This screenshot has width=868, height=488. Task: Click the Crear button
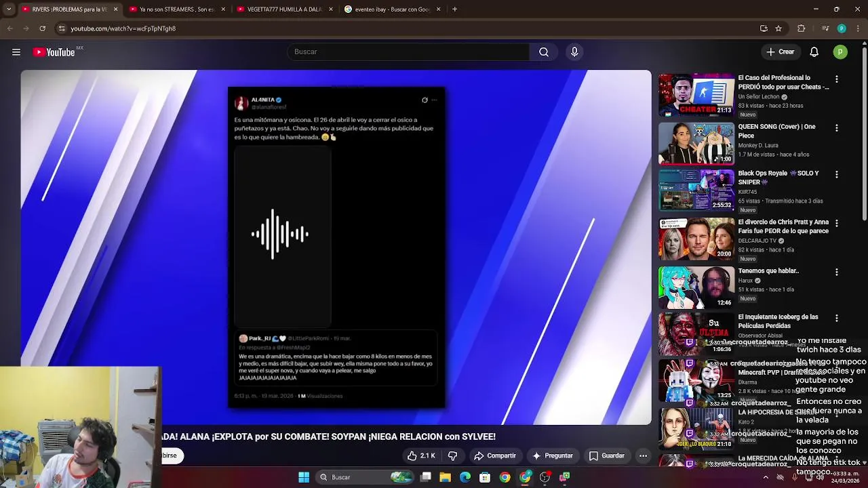tap(780, 52)
